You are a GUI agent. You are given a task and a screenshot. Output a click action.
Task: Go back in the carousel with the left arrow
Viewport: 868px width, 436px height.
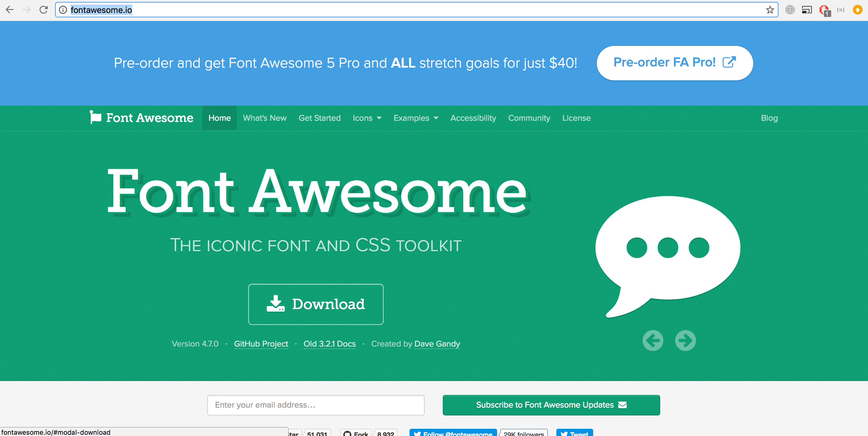coord(653,341)
